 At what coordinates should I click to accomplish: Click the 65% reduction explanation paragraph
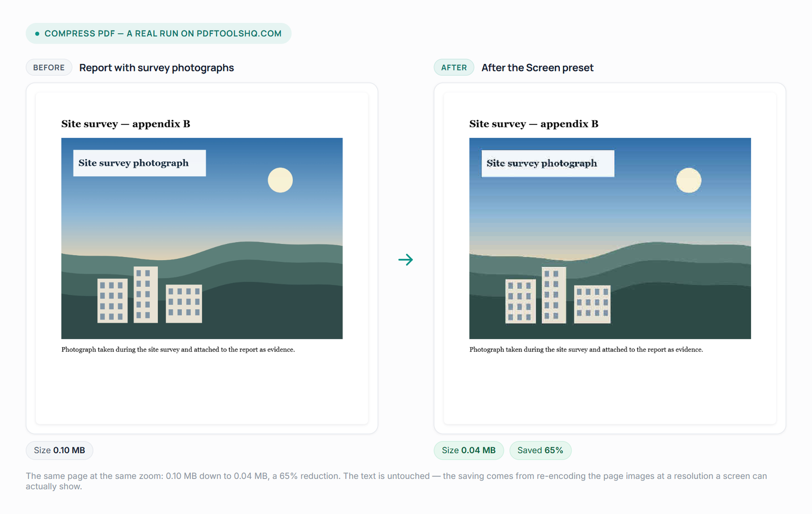[396, 481]
